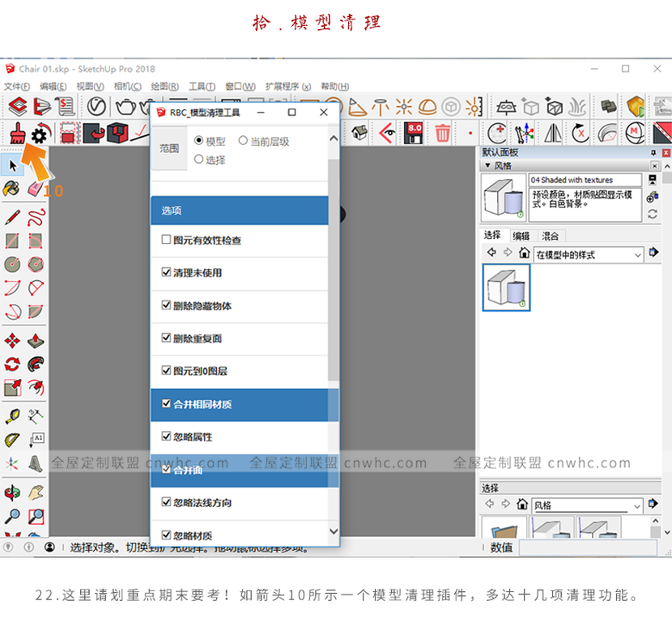Screen dimensions: 672x618
Task: Select the Polygon tool
Action: (x=36, y=264)
